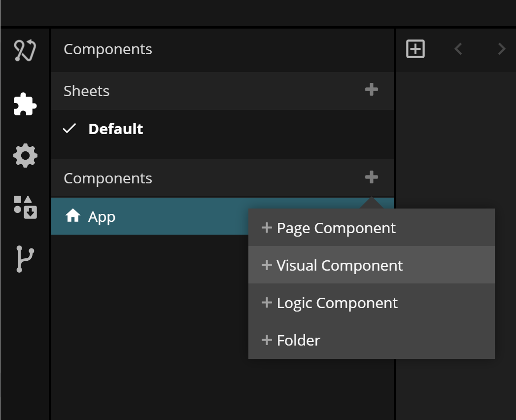Viewport: 516px width, 420px height.
Task: Choose Page Component from the popup menu
Action: 336,228
